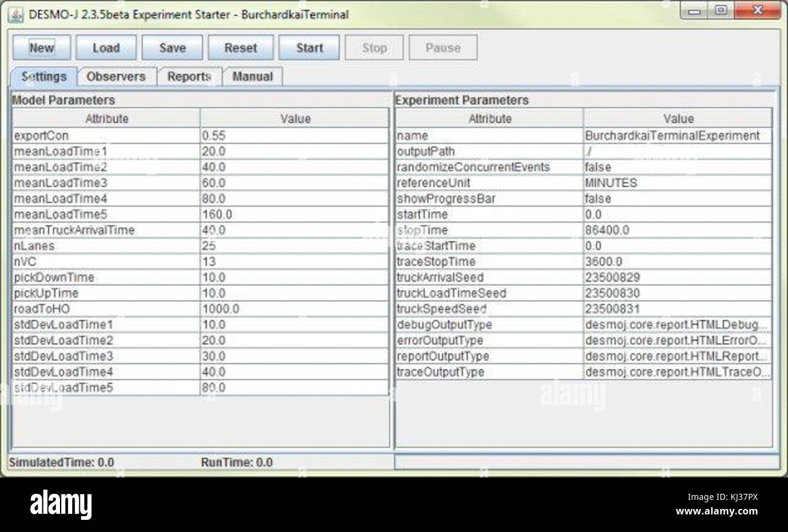The width and height of the screenshot is (788, 532).
Task: Edit the startTime value cell
Action: pos(678,214)
